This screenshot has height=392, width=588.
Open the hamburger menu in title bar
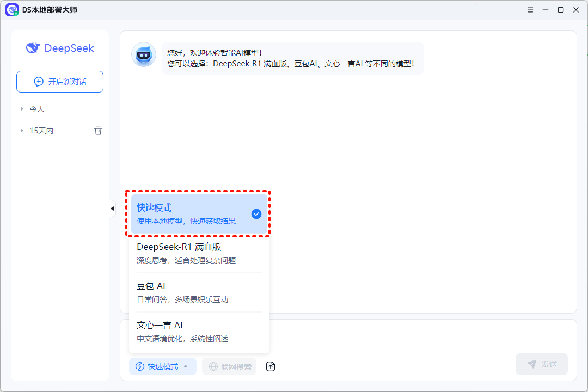[x=530, y=10]
